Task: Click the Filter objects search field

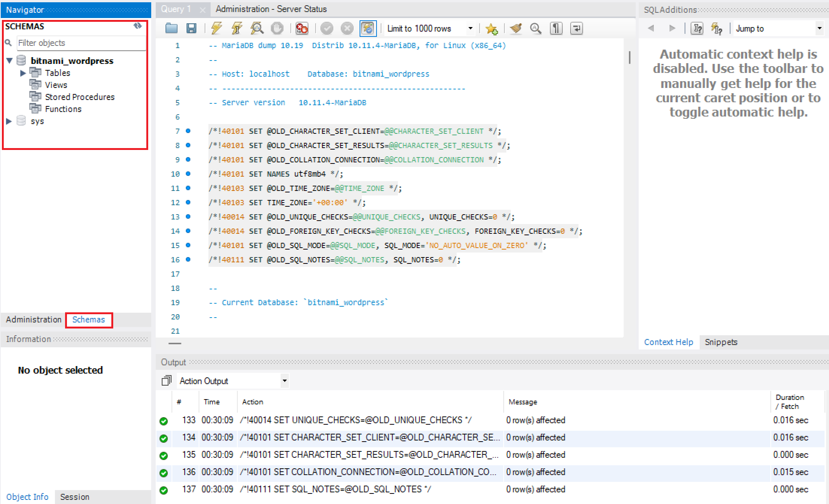Action: pyautogui.click(x=81, y=43)
